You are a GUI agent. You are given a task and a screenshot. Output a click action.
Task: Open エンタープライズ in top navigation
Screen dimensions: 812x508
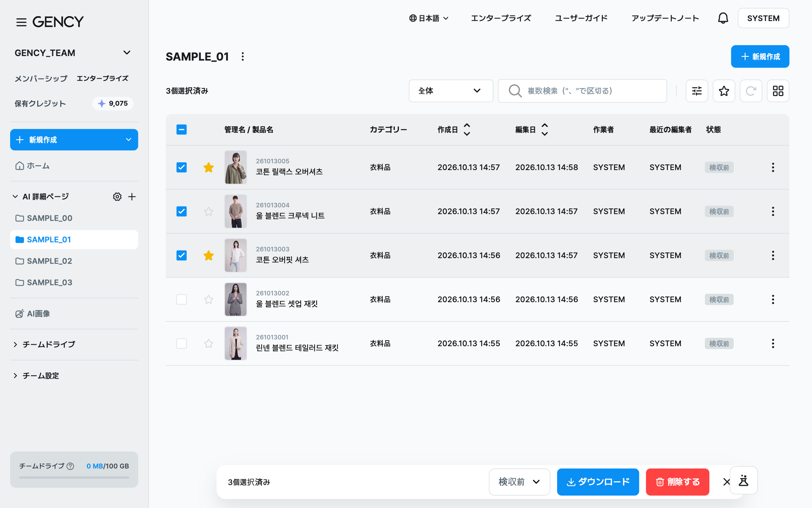click(501, 18)
